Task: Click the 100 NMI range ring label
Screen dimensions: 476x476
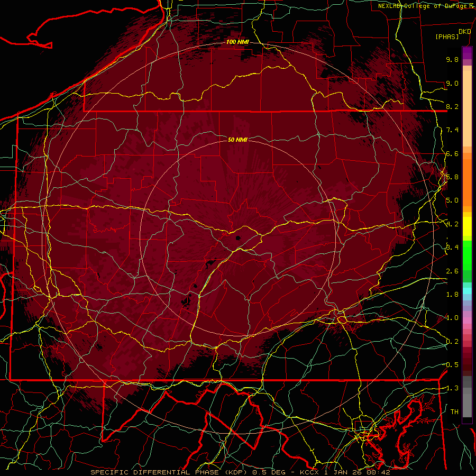Action: (237, 42)
